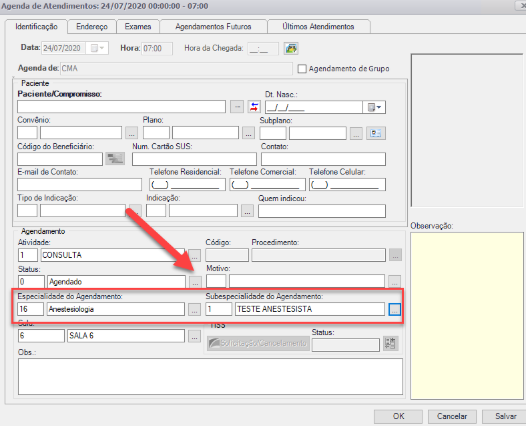This screenshot has width=526, height=426.
Task: Click the Agendado status name field
Action: coord(116,282)
